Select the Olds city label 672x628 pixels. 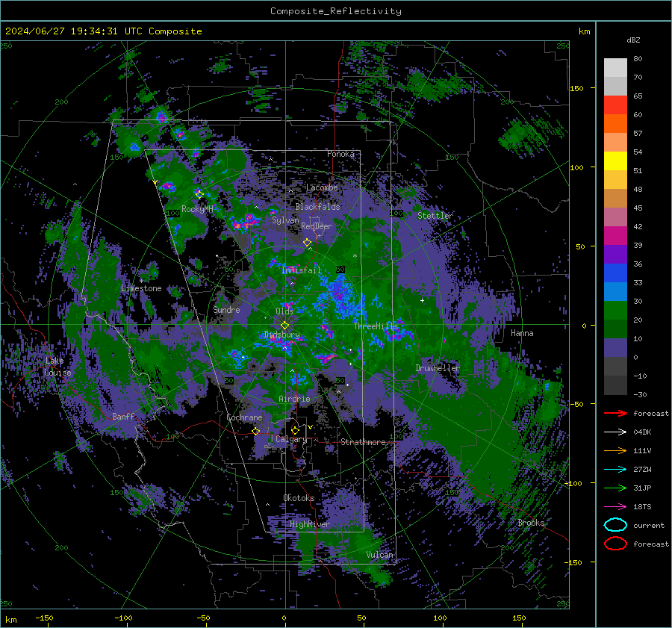[284, 311]
